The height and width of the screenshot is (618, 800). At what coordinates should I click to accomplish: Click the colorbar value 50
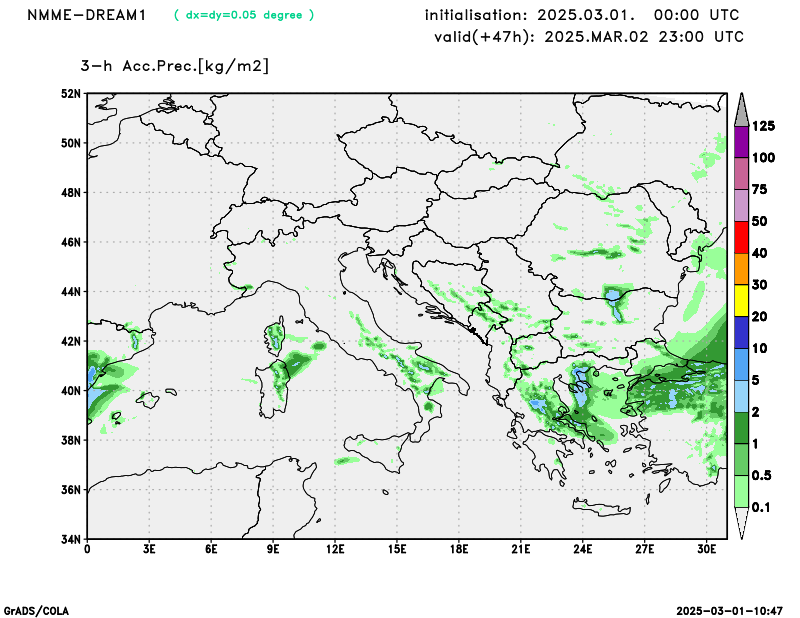[x=760, y=221]
